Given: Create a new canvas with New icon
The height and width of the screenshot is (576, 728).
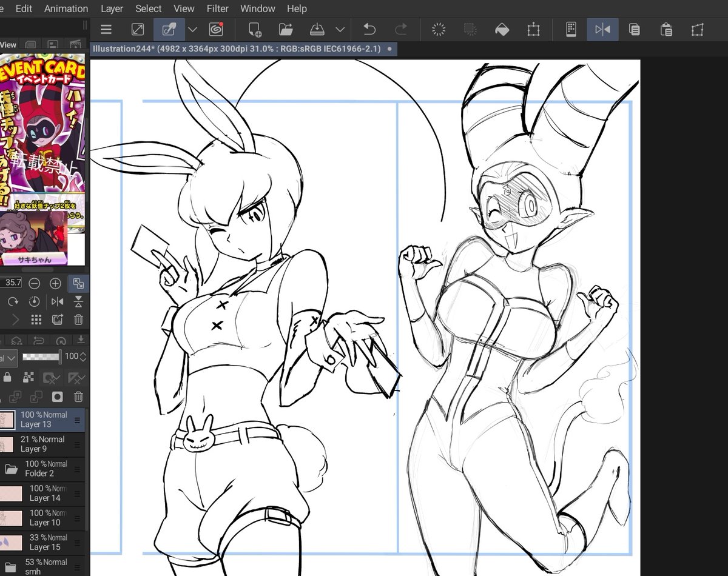Looking at the screenshot, I should pos(255,29).
